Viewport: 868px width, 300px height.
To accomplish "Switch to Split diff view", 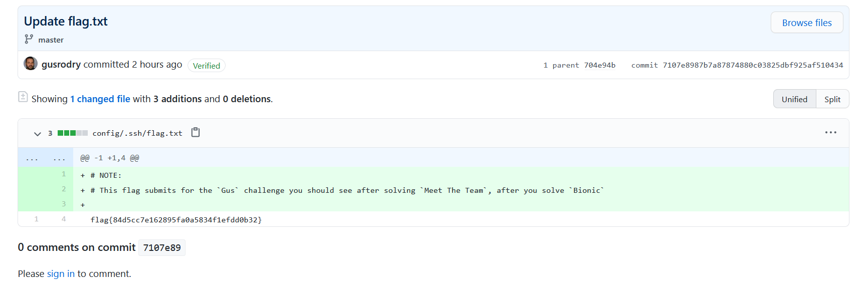I will pos(832,99).
